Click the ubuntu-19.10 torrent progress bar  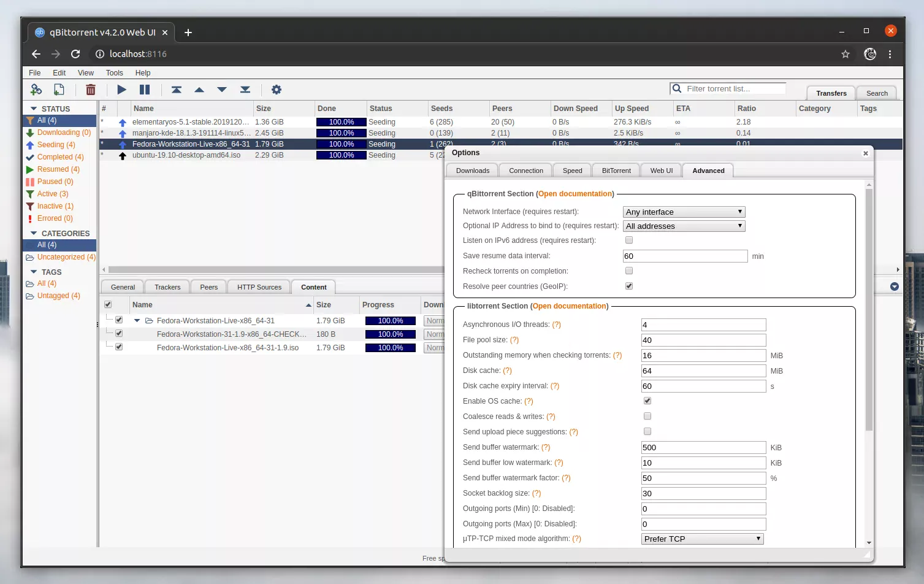(x=341, y=155)
